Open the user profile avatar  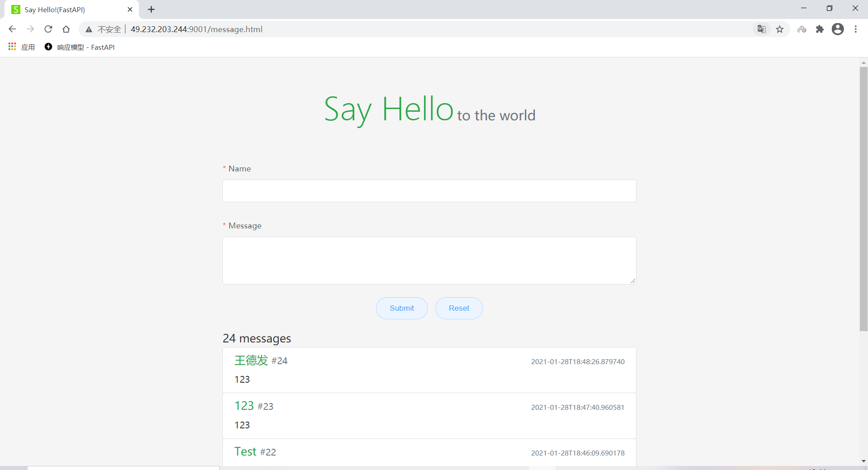[838, 29]
